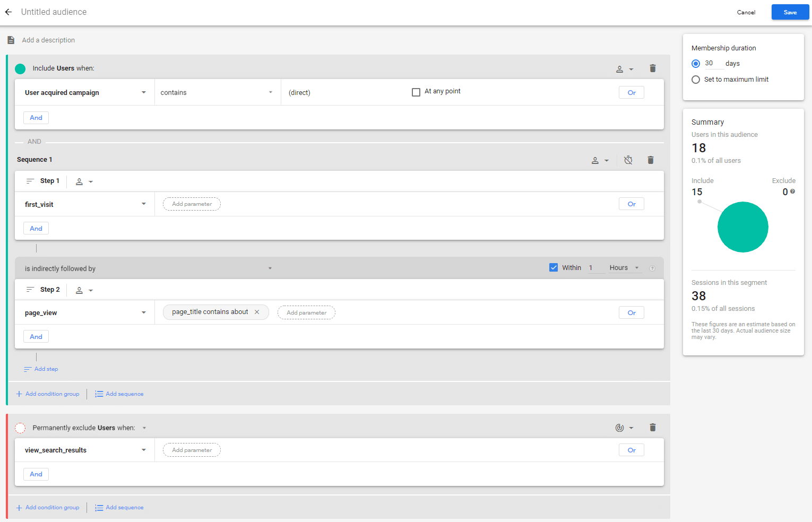Delete the Include Users condition group
The width and height of the screenshot is (812, 522).
coord(653,68)
